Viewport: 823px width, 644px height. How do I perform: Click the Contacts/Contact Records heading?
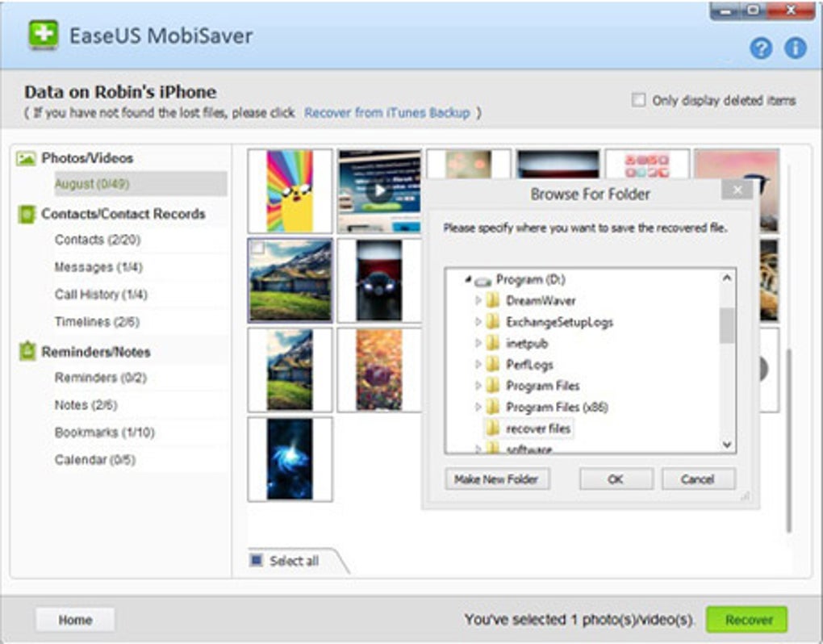[123, 214]
